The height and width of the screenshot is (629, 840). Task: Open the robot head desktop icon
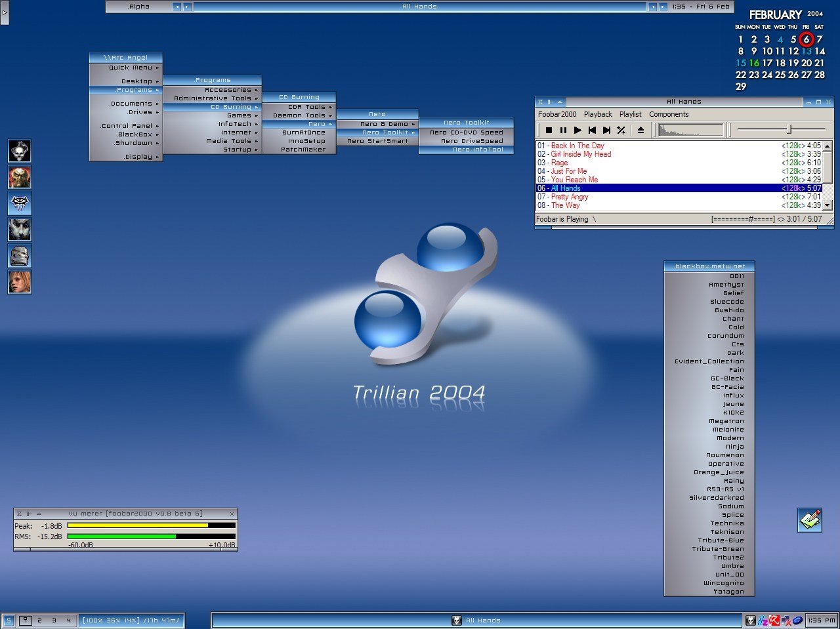[20, 256]
